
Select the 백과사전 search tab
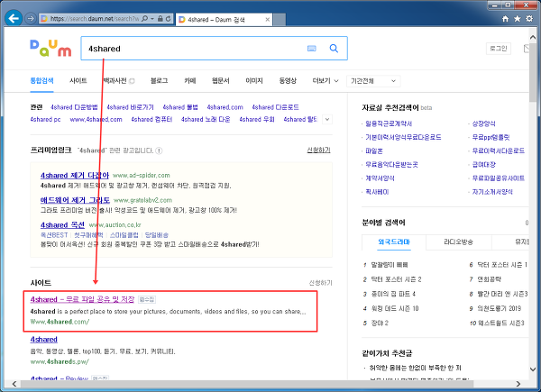pyautogui.click(x=116, y=81)
